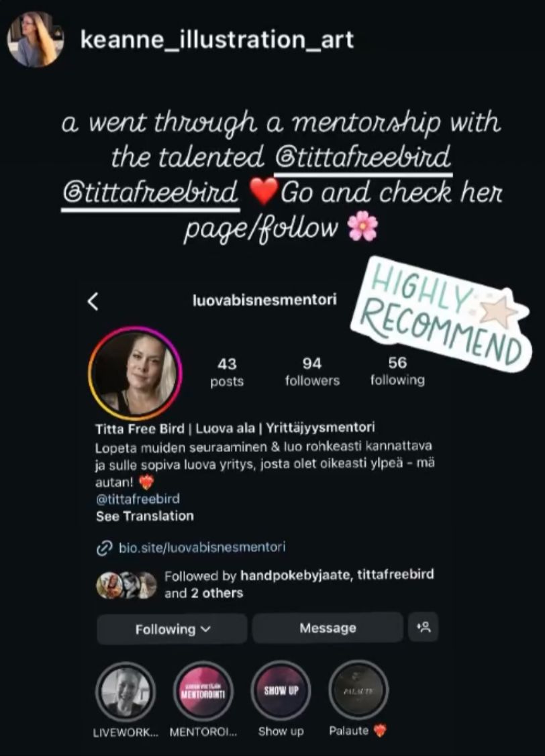Open Titta Free Bird's story ring picture
The width and height of the screenshot is (545, 756).
[x=135, y=373]
